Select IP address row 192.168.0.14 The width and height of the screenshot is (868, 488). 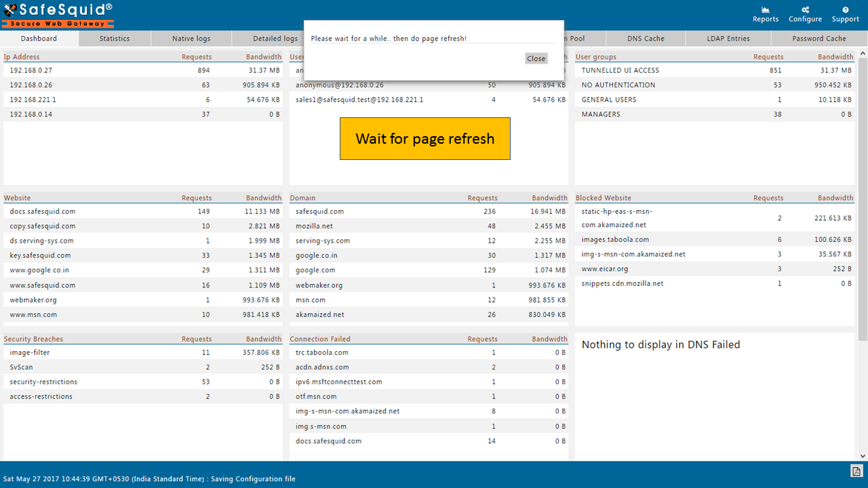(143, 115)
